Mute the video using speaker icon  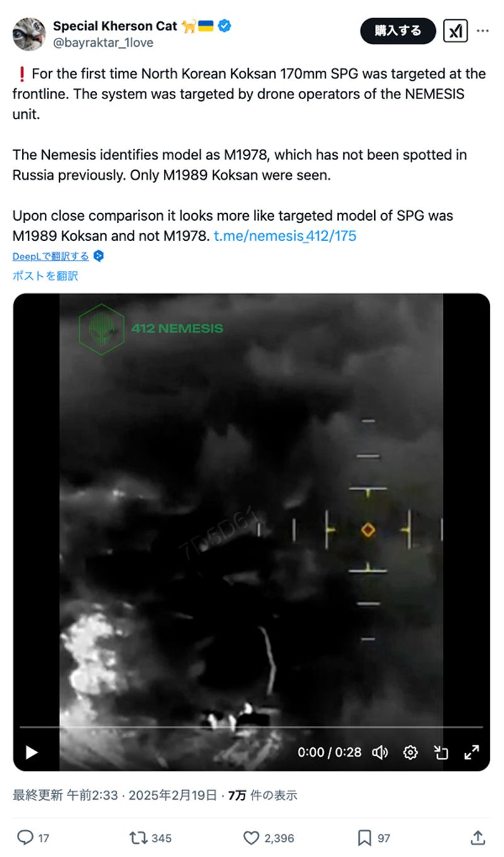click(380, 752)
